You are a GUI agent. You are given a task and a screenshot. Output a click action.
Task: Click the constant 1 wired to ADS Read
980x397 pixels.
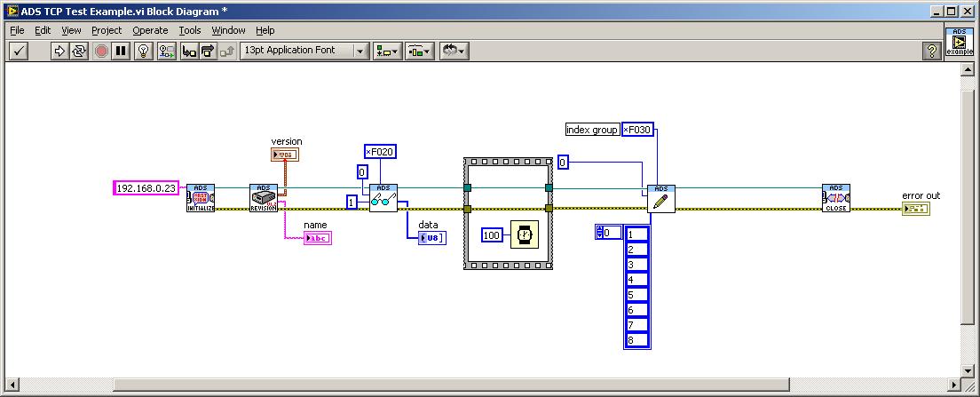pyautogui.click(x=352, y=202)
